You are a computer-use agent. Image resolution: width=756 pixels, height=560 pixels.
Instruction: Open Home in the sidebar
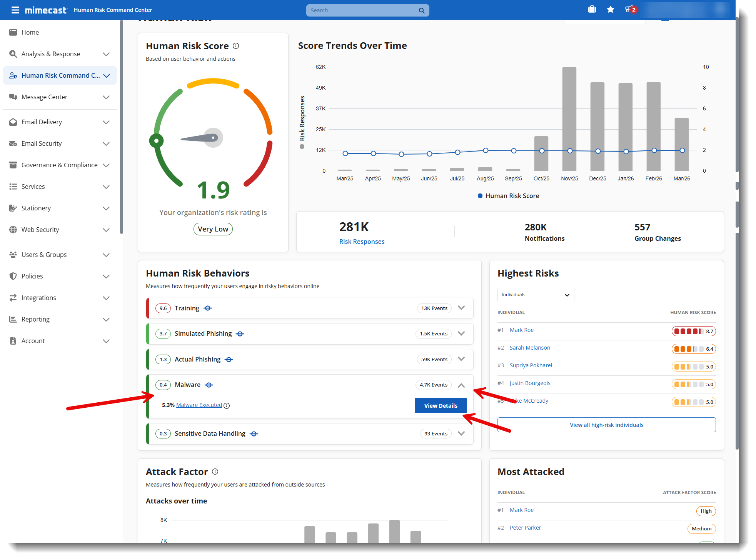click(30, 32)
